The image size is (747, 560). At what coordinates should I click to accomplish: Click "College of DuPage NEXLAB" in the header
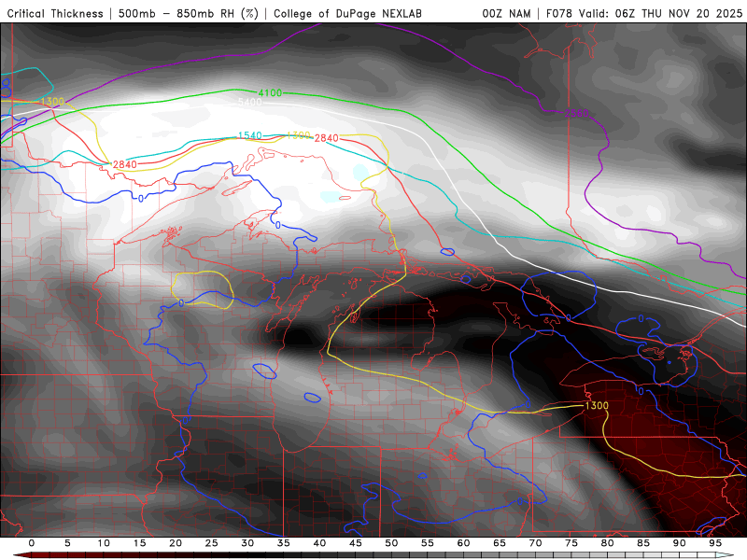[x=347, y=14]
